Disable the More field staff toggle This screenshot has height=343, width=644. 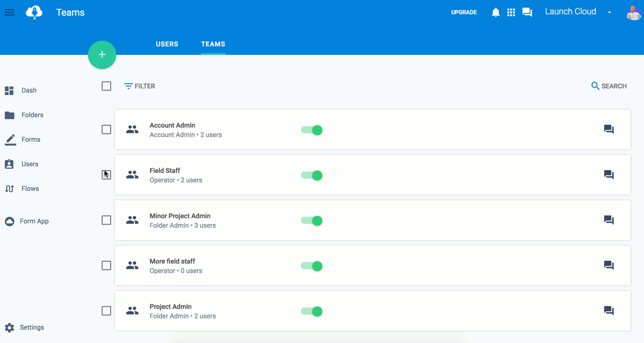coord(312,266)
